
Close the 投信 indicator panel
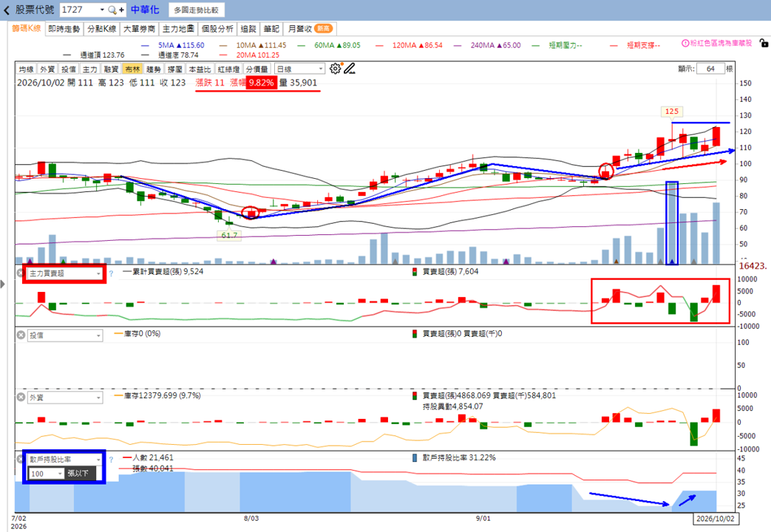[21, 335]
